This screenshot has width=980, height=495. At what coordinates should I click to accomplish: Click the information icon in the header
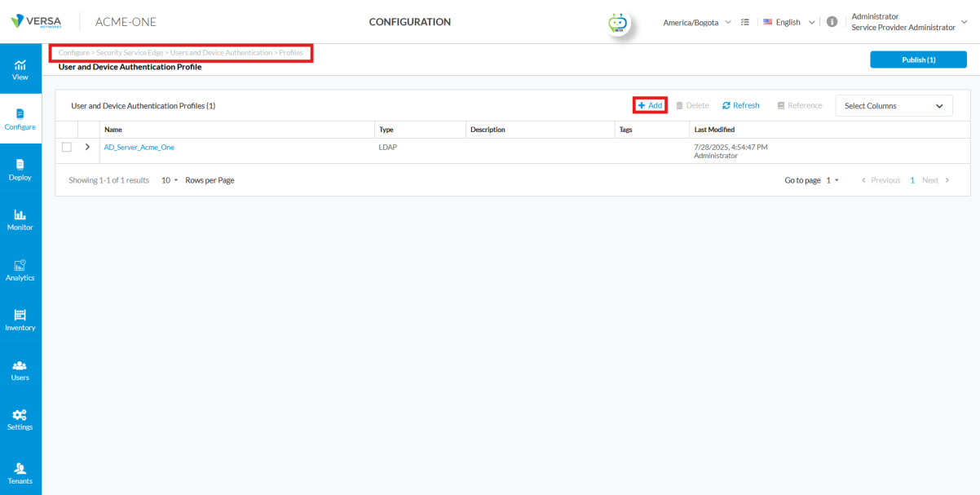point(832,22)
